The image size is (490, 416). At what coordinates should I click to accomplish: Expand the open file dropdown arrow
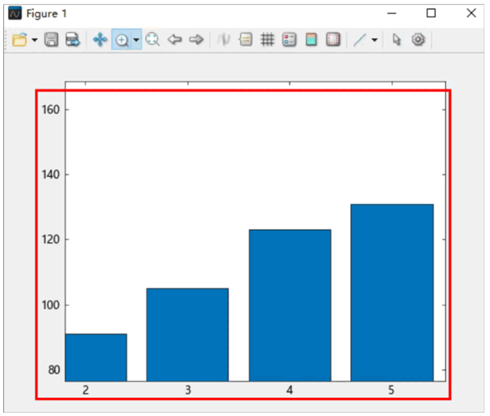pos(34,40)
